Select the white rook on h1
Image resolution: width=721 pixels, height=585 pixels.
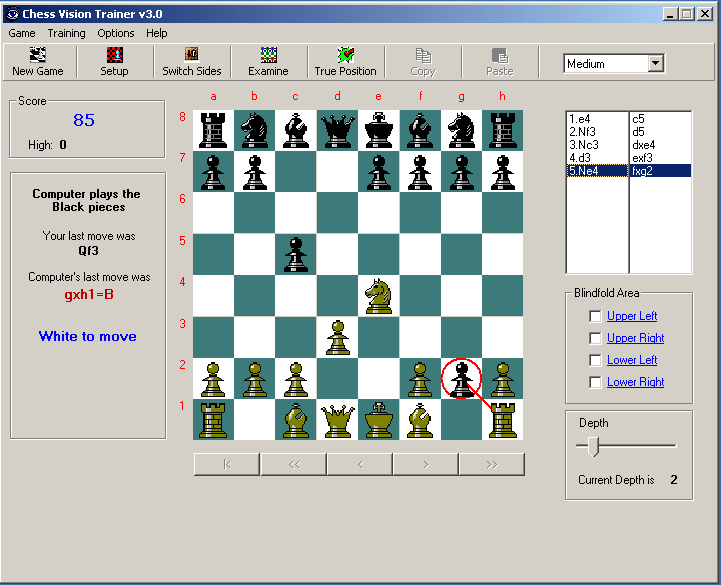tap(503, 419)
